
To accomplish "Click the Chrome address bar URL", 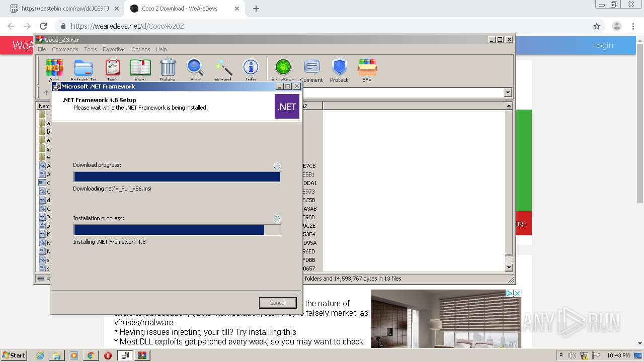I will click(127, 26).
